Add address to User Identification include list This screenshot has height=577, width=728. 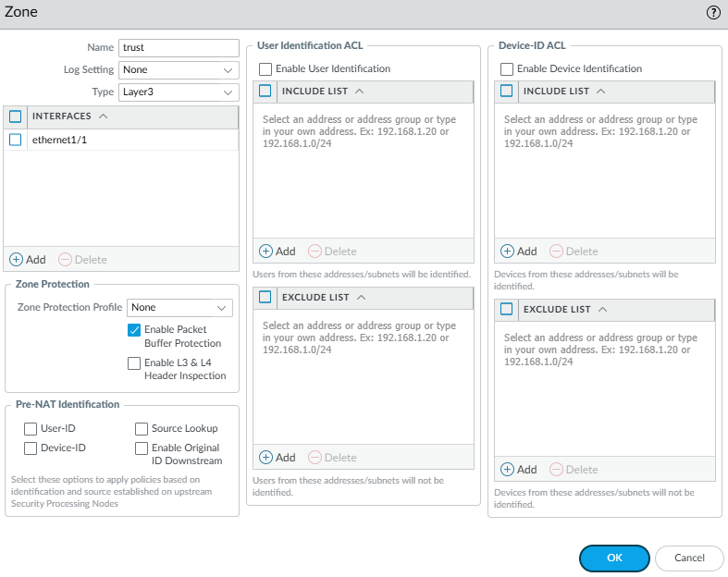click(x=278, y=252)
